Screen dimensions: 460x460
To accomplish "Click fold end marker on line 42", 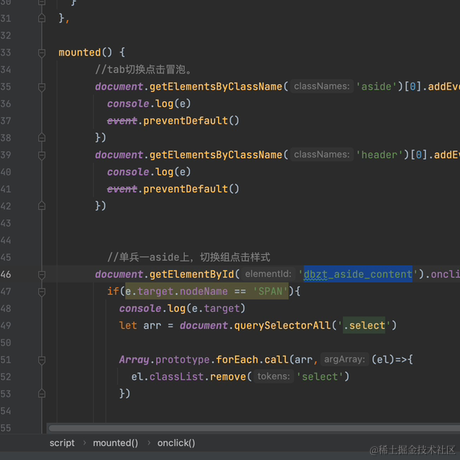I will click(42, 206).
